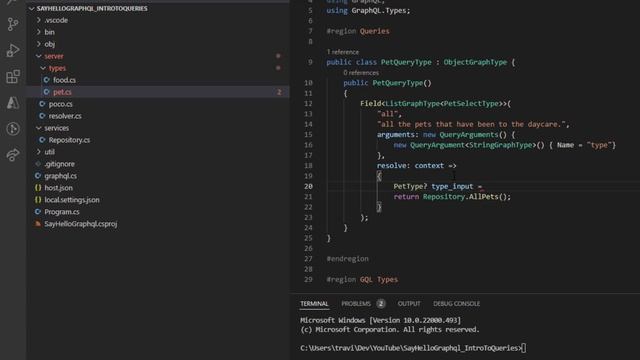The width and height of the screenshot is (640, 360).
Task: Switch to the OUTPUT tab
Action: pos(409,304)
